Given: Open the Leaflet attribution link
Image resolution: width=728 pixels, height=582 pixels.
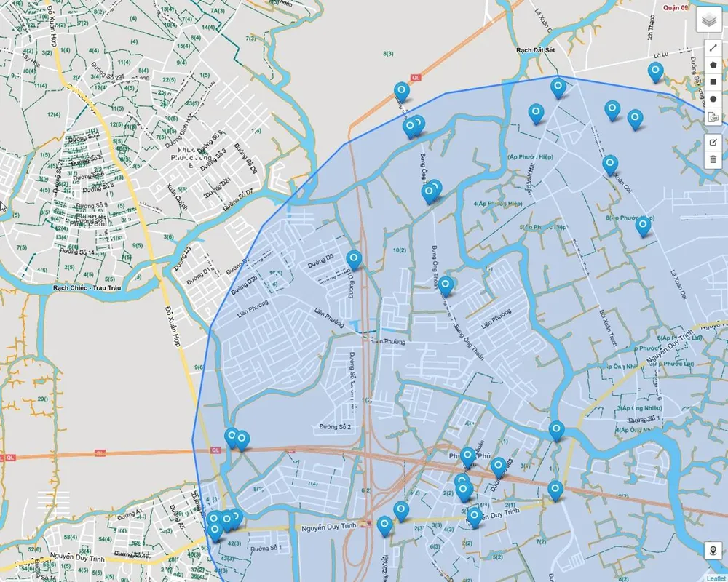Looking at the screenshot, I should [715, 578].
